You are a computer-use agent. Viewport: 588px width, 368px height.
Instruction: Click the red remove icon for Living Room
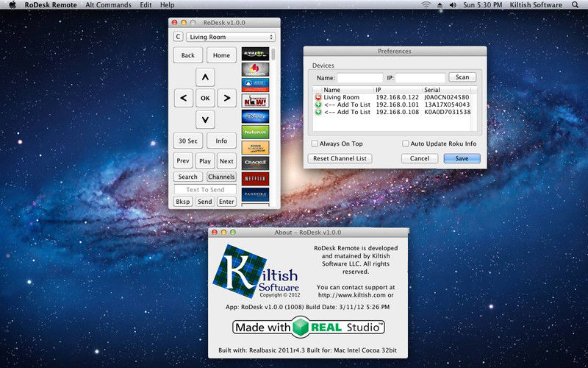318,97
